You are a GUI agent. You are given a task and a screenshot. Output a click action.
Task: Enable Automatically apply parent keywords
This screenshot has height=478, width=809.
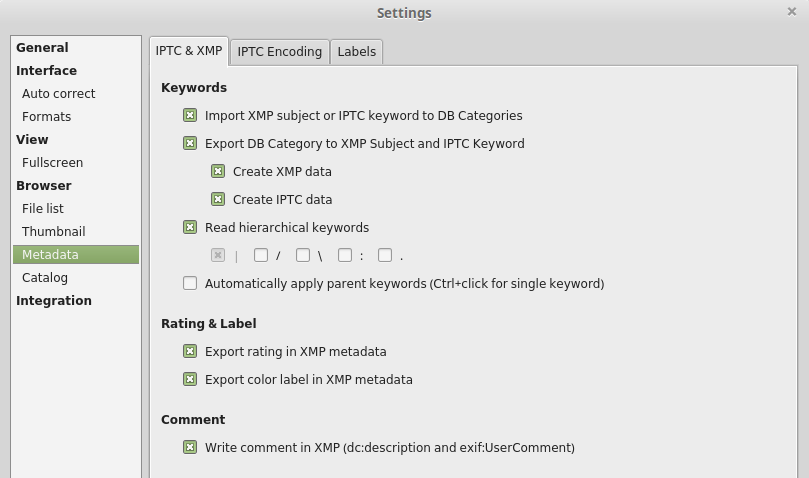click(190, 284)
